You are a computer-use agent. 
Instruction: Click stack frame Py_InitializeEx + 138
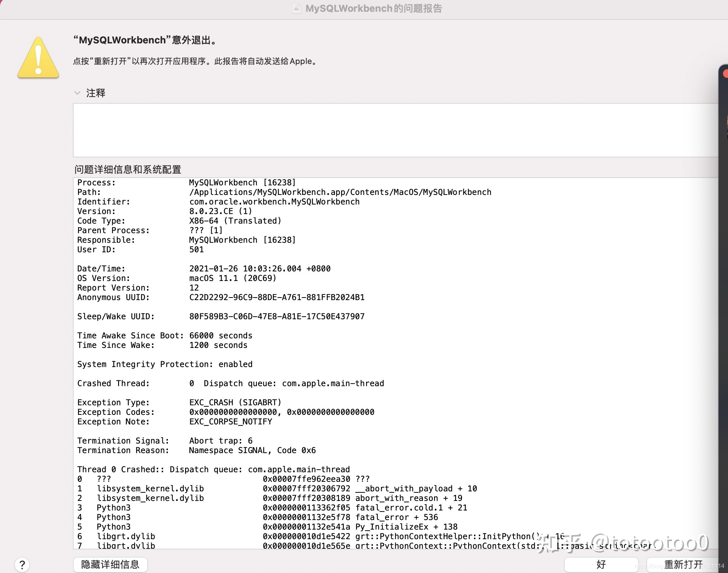coord(268,527)
